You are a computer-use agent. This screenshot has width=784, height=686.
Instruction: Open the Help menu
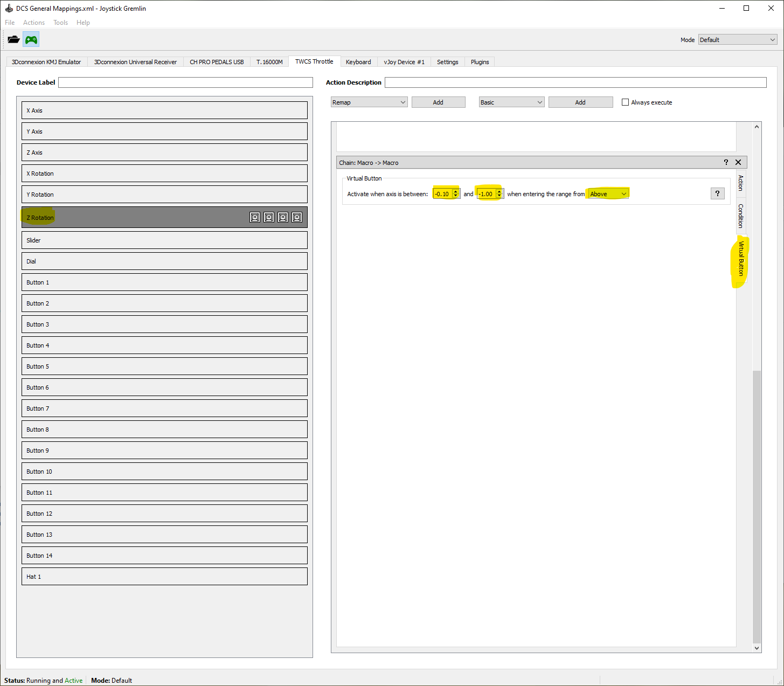(83, 23)
